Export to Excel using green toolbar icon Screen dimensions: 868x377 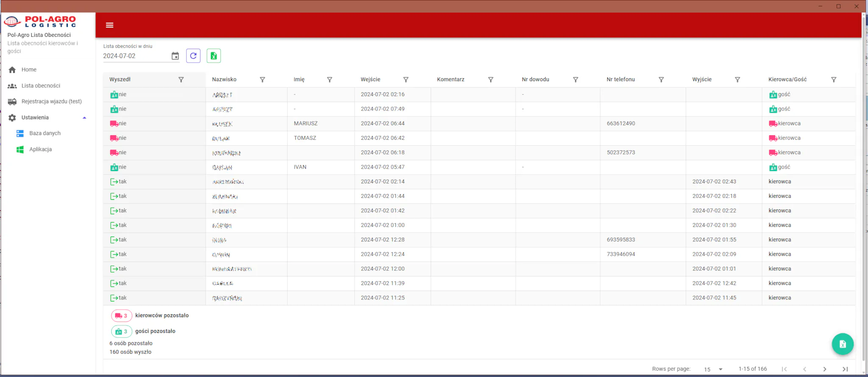[214, 56]
